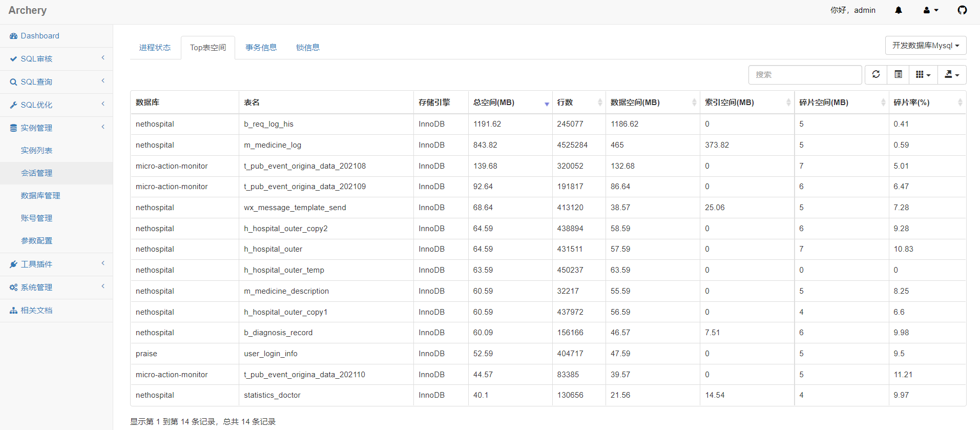This screenshot has height=430, width=980.
Task: Open 实例列表 in the sidebar
Action: tap(37, 151)
